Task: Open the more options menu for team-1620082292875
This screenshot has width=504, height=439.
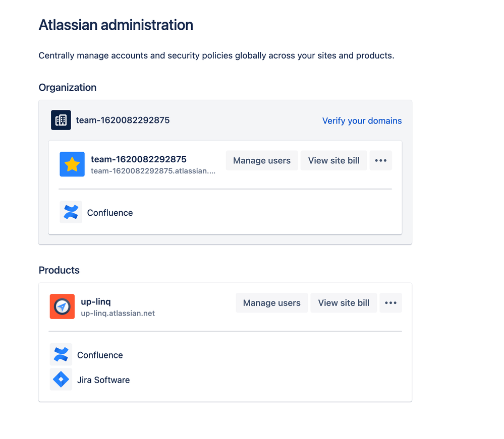Action: (380, 161)
